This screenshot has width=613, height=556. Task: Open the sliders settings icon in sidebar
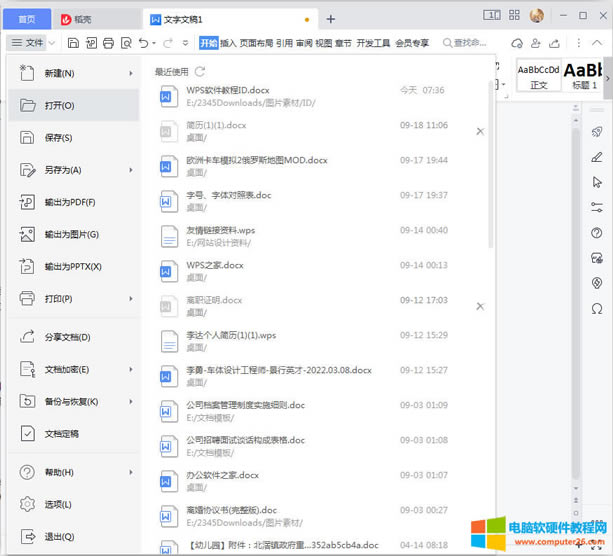click(x=597, y=207)
